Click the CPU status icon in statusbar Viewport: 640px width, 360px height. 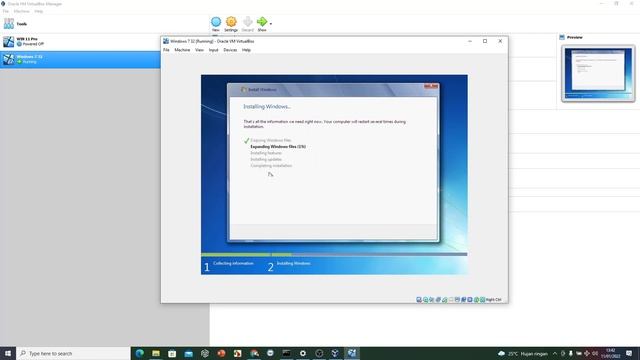point(470,300)
